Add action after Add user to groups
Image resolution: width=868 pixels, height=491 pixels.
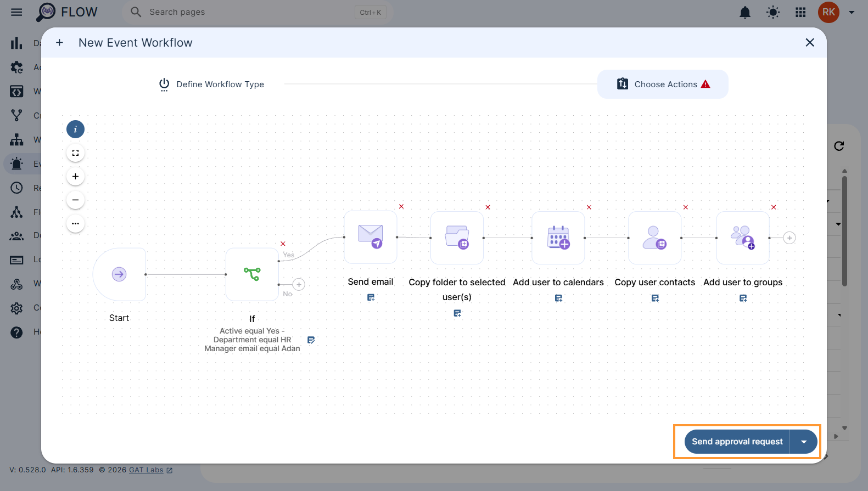click(x=789, y=238)
